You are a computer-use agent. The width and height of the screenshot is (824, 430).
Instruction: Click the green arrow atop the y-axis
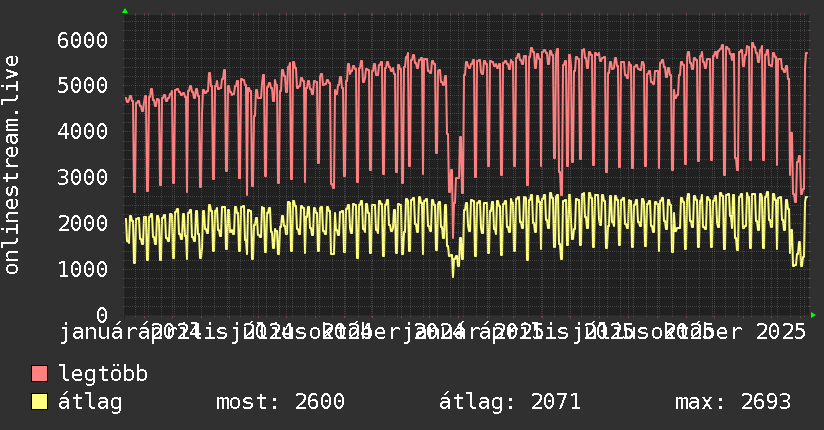coord(125,11)
